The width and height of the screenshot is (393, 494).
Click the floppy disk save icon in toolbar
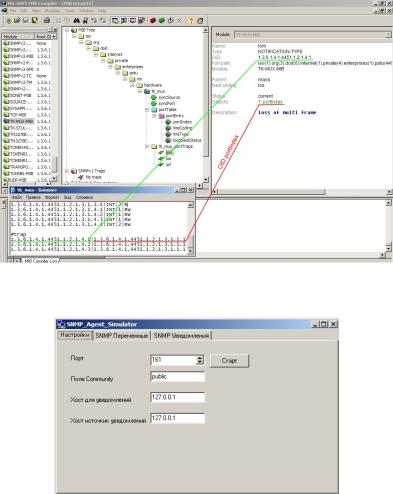coord(25,21)
